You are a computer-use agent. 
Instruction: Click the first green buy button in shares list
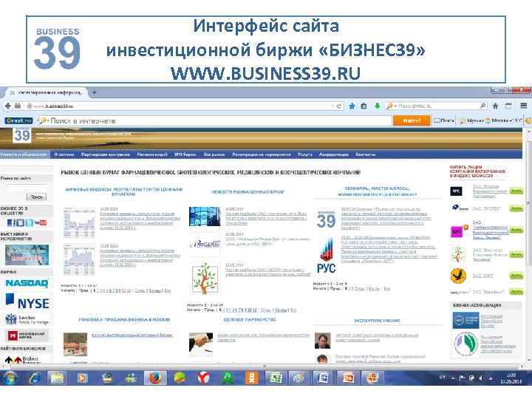516,191
